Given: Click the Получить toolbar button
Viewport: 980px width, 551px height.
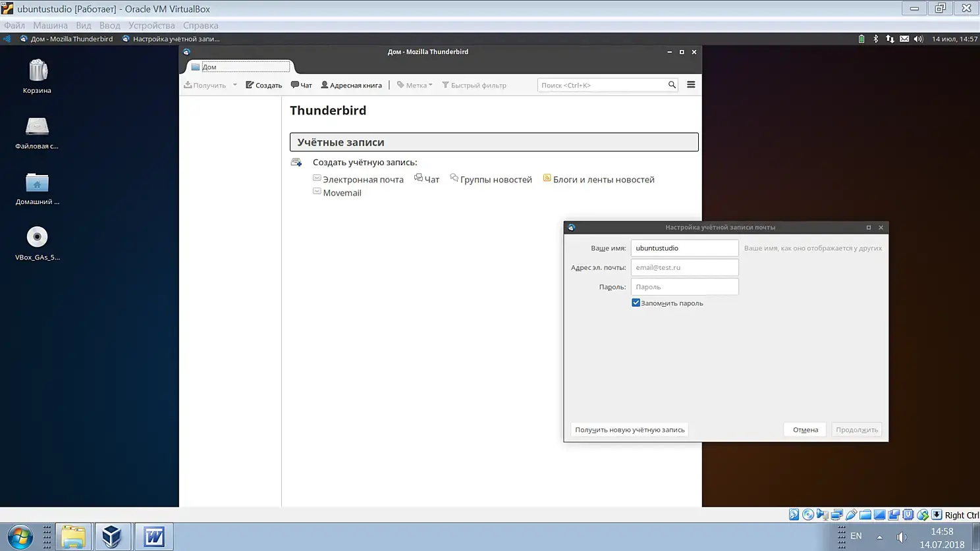Looking at the screenshot, I should coord(205,85).
